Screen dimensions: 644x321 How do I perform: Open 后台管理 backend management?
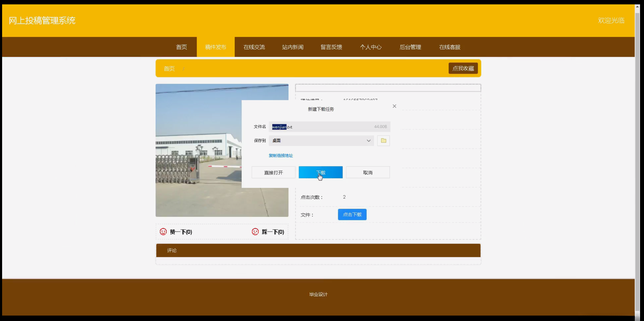tap(410, 47)
